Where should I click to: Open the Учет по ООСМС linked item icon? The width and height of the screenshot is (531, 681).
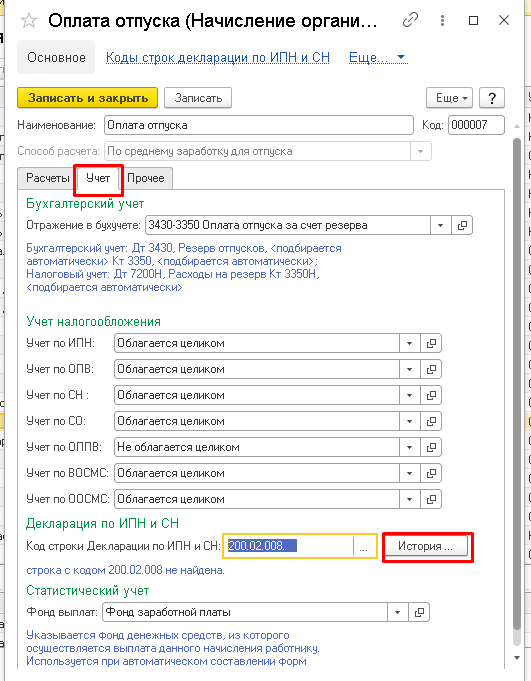point(431,499)
